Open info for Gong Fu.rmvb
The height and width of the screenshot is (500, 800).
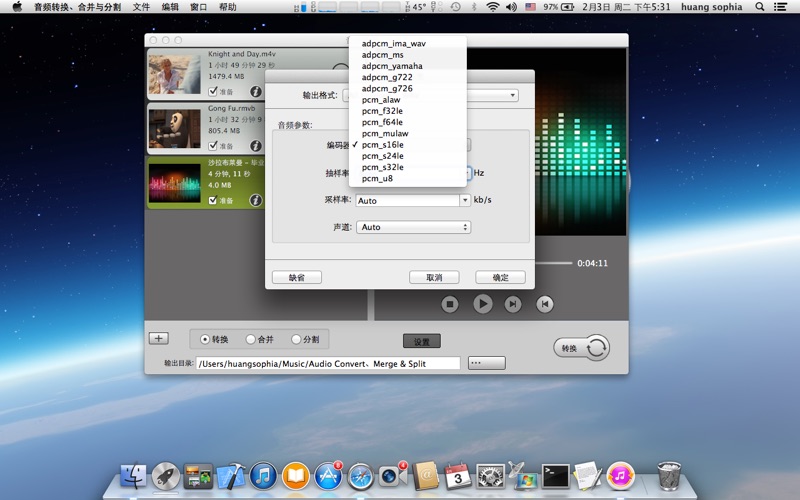pos(255,146)
